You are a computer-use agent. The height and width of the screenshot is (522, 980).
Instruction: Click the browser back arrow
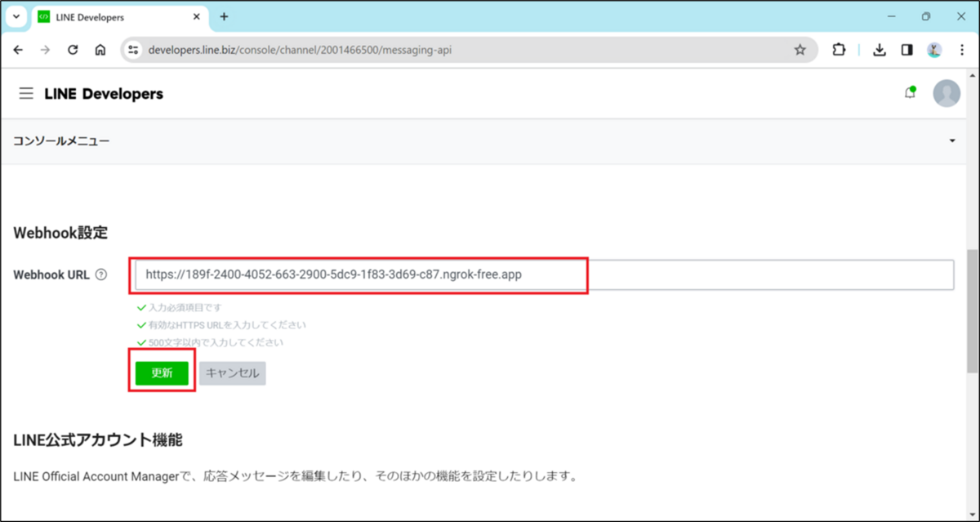point(19,50)
